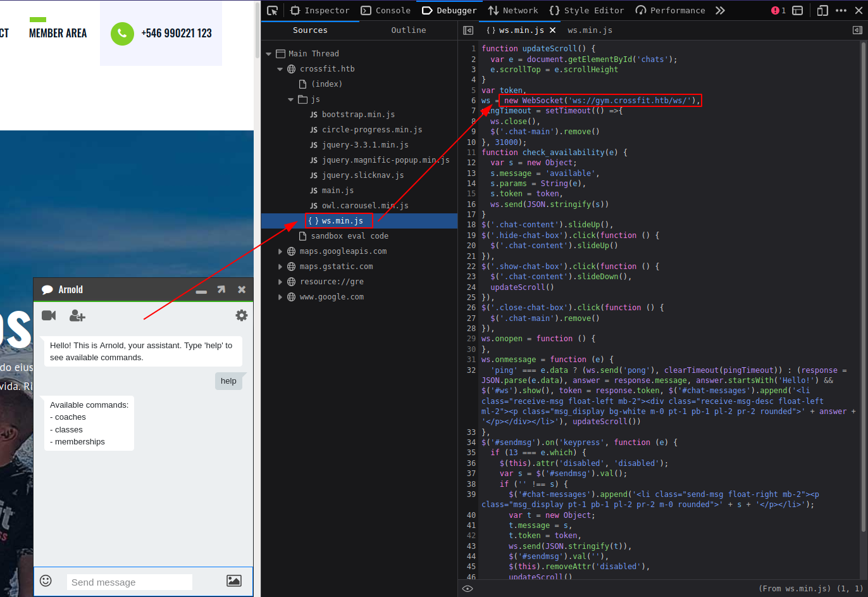Open chat settings gear icon

pos(241,315)
